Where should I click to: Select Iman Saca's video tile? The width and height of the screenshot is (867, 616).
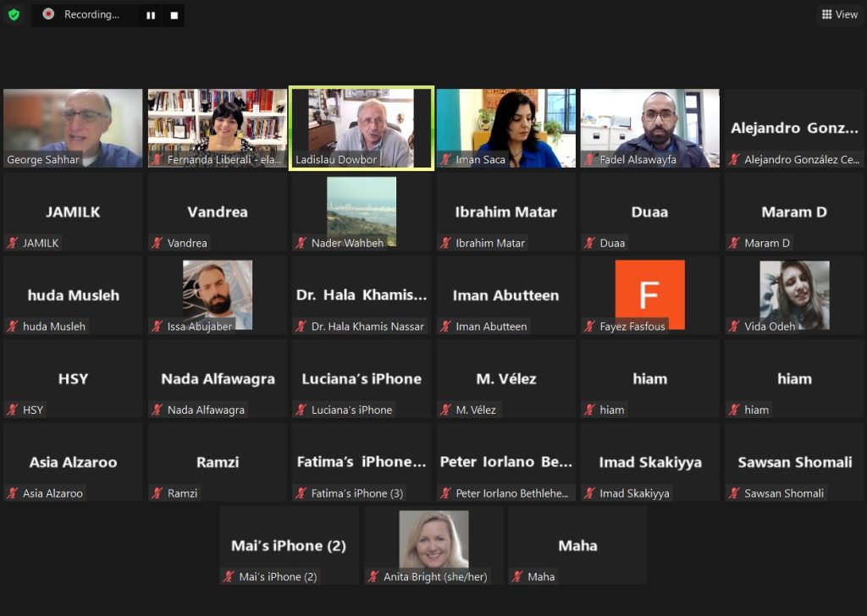coord(506,128)
